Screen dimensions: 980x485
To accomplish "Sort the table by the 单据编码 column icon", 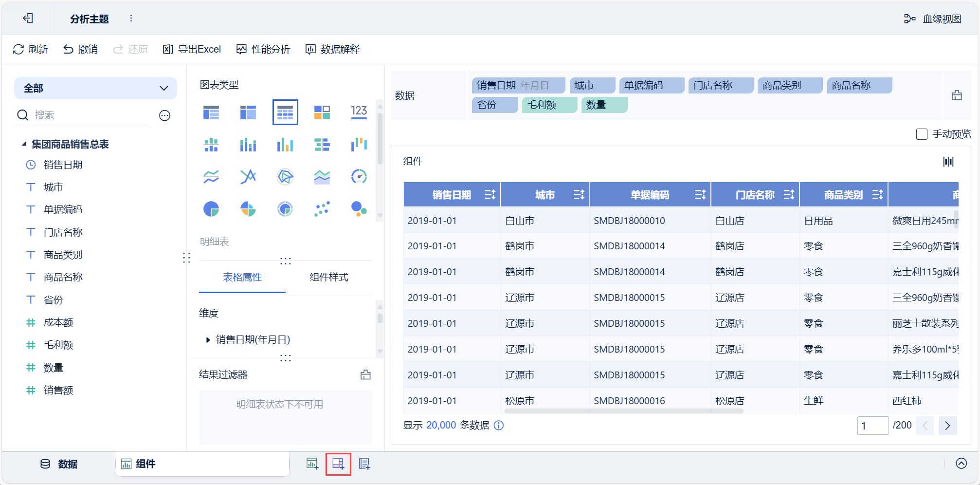I will 700,195.
